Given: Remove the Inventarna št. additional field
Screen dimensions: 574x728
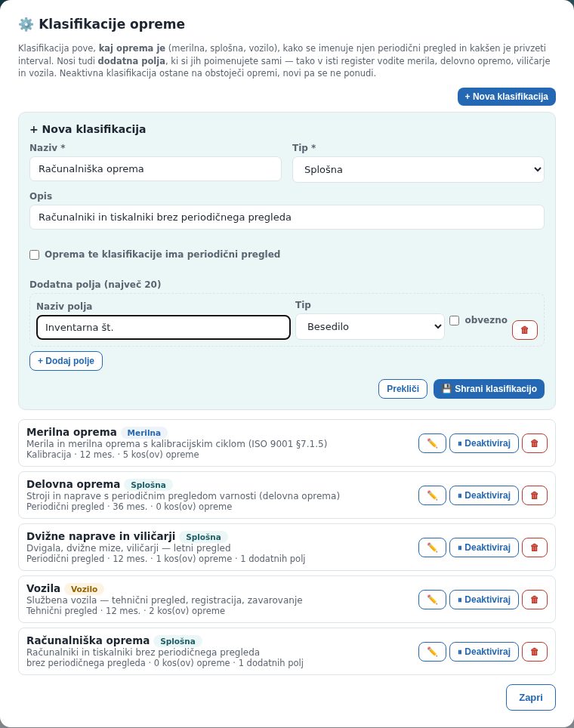Looking at the screenshot, I should tap(525, 330).
